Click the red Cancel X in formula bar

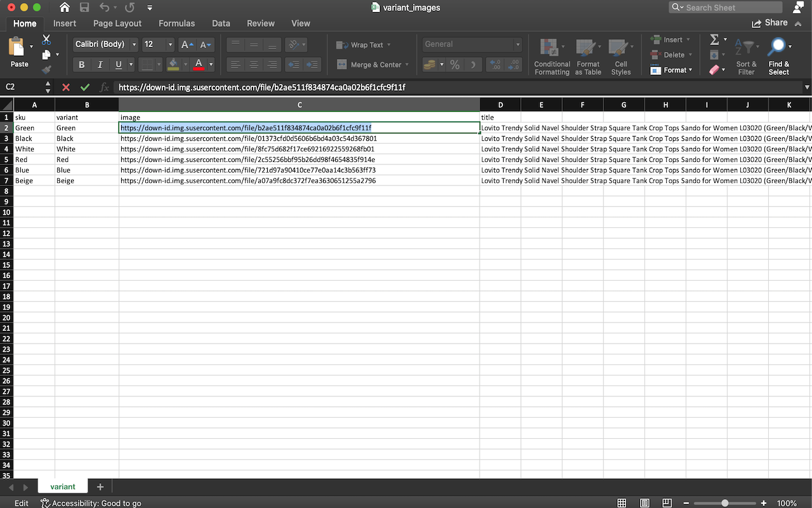click(x=66, y=87)
